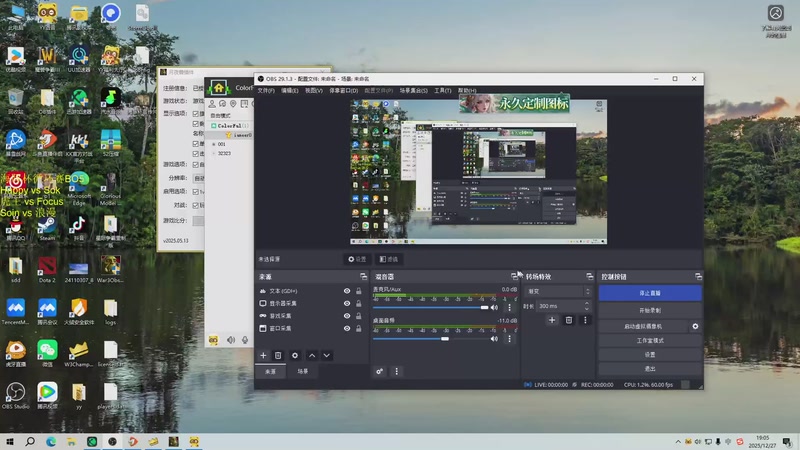Image resolution: width=800 pixels, height=450 pixels.
Task: Click microphone icon at bottom of ColorFul window
Action: [x=245, y=340]
